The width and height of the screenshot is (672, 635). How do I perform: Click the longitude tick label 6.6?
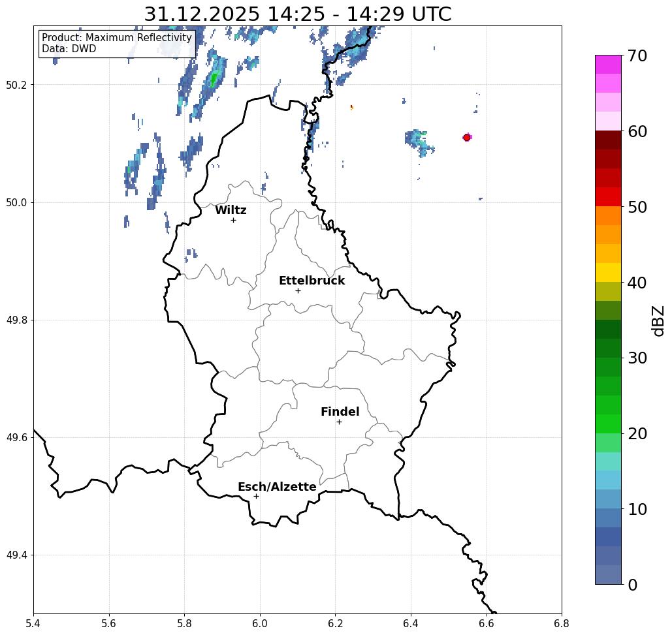click(486, 623)
